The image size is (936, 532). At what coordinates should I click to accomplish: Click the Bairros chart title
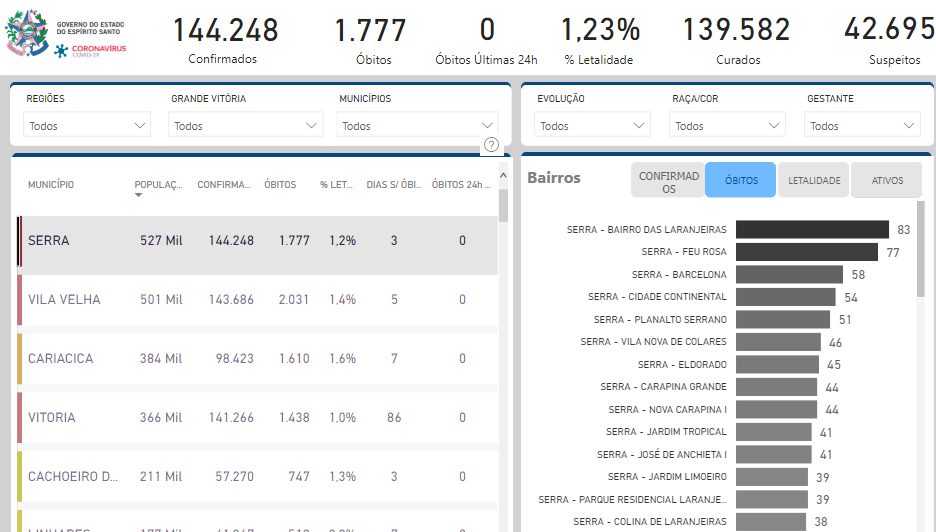pos(554,178)
